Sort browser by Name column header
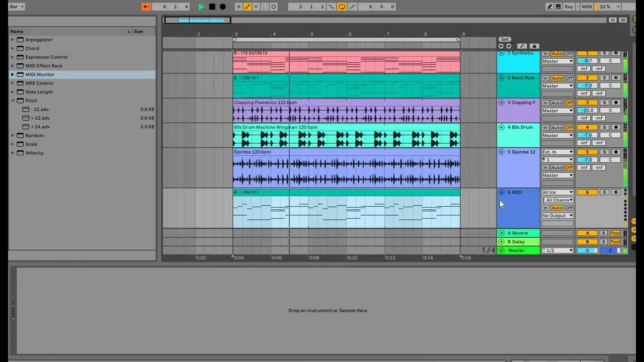This screenshot has height=362, width=644. pos(70,31)
